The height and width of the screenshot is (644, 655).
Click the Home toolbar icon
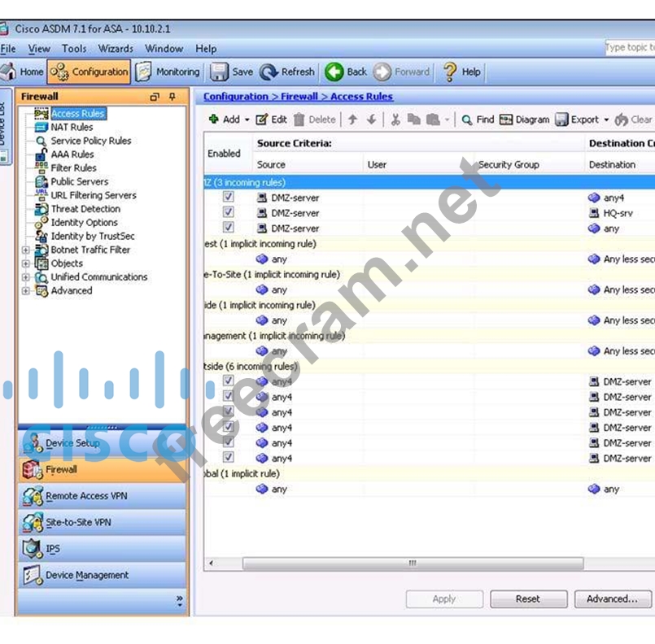9,72
